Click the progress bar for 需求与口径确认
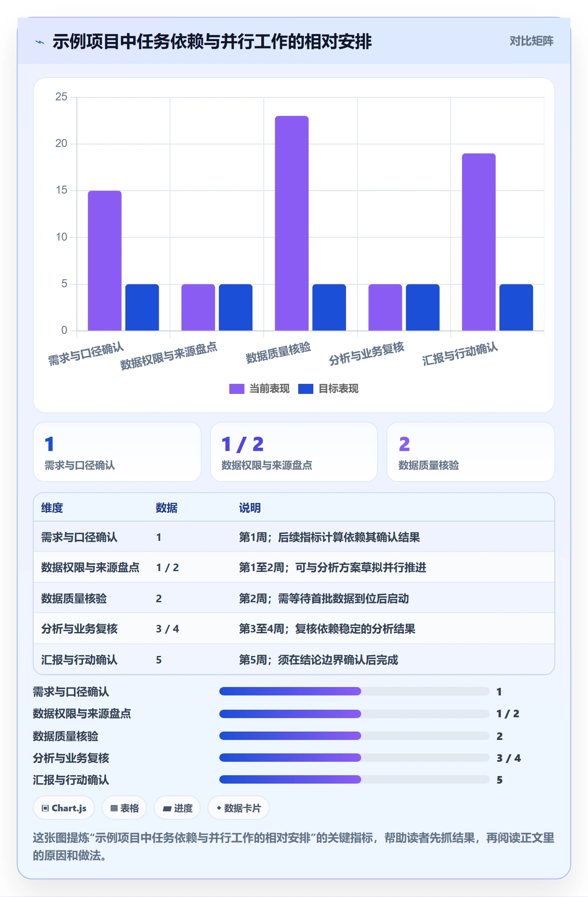This screenshot has width=588, height=897. (x=354, y=691)
